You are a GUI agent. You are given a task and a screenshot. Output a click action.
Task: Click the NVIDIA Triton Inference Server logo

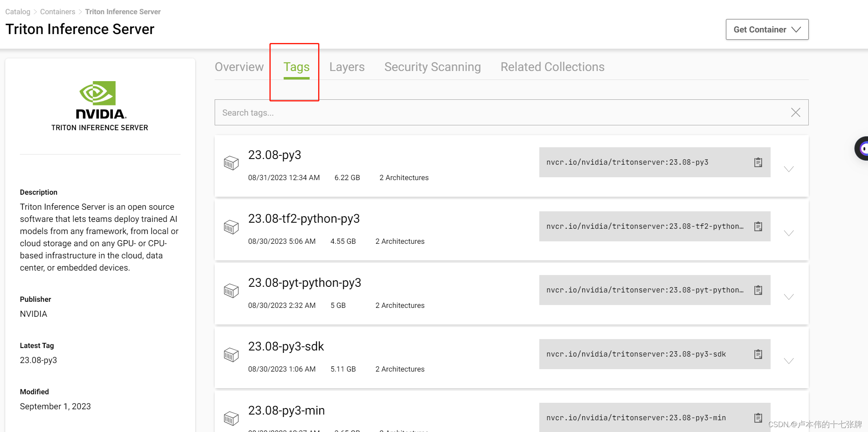pyautogui.click(x=100, y=106)
